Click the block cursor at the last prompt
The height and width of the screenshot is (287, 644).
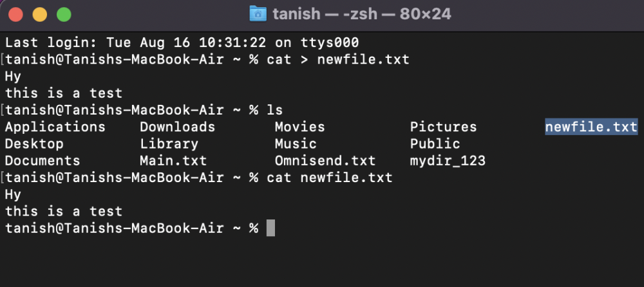pos(270,228)
